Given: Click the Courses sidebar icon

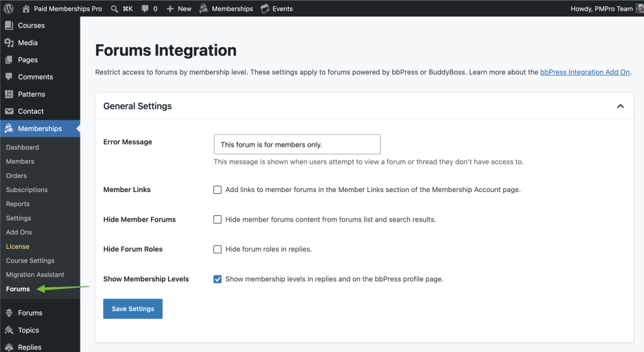Looking at the screenshot, I should click(9, 25).
